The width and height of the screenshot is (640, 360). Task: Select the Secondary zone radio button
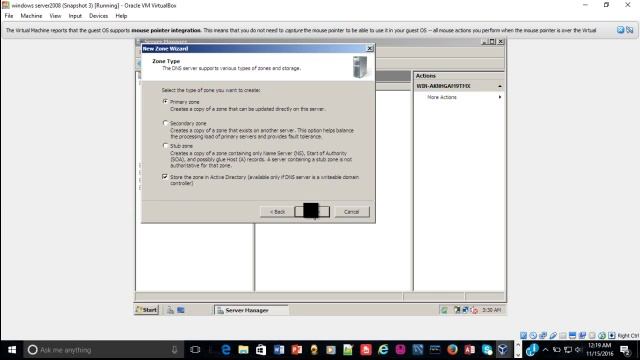pyautogui.click(x=165, y=123)
